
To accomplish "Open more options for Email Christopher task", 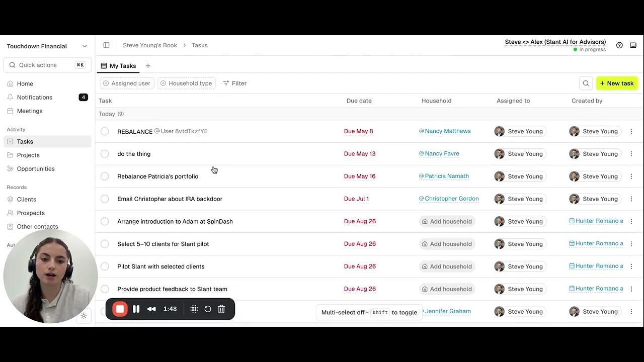I will click(631, 199).
